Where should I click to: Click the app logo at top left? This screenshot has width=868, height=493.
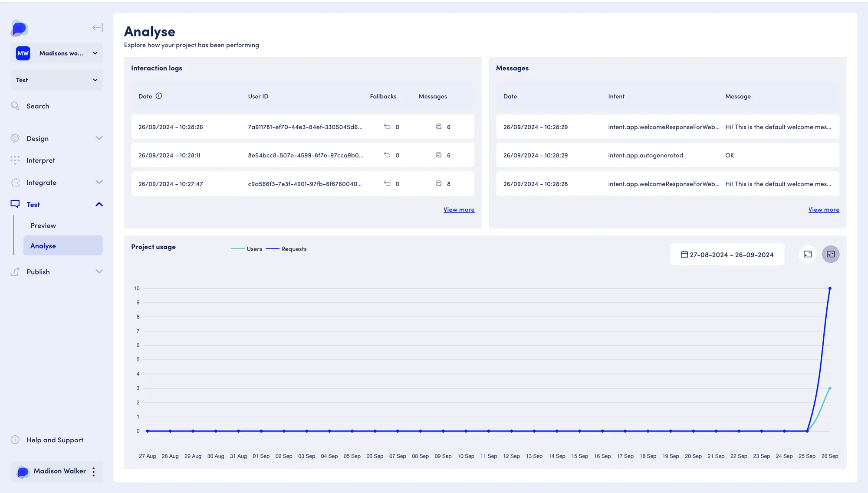click(x=20, y=28)
